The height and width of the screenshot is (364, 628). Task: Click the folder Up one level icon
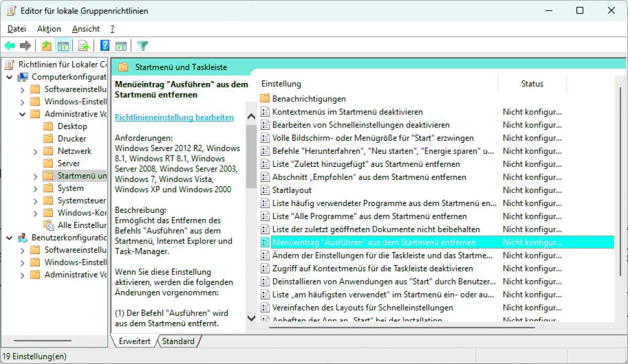click(47, 45)
